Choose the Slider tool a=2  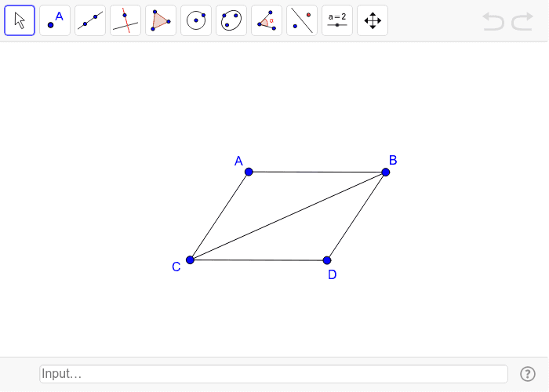[337, 20]
